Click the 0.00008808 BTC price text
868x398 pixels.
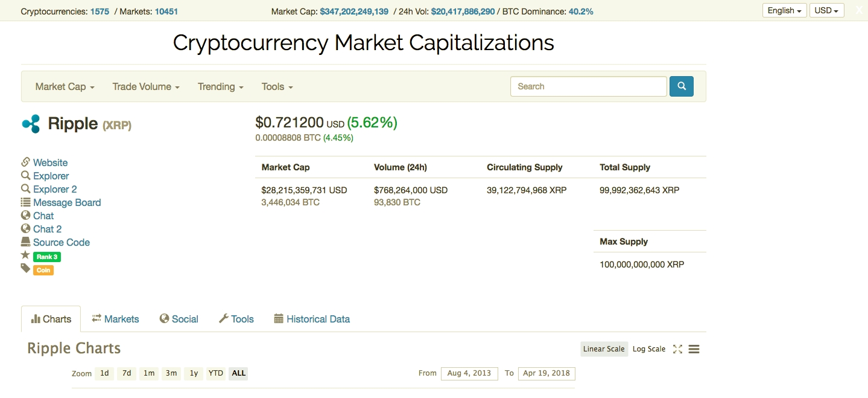pyautogui.click(x=288, y=138)
